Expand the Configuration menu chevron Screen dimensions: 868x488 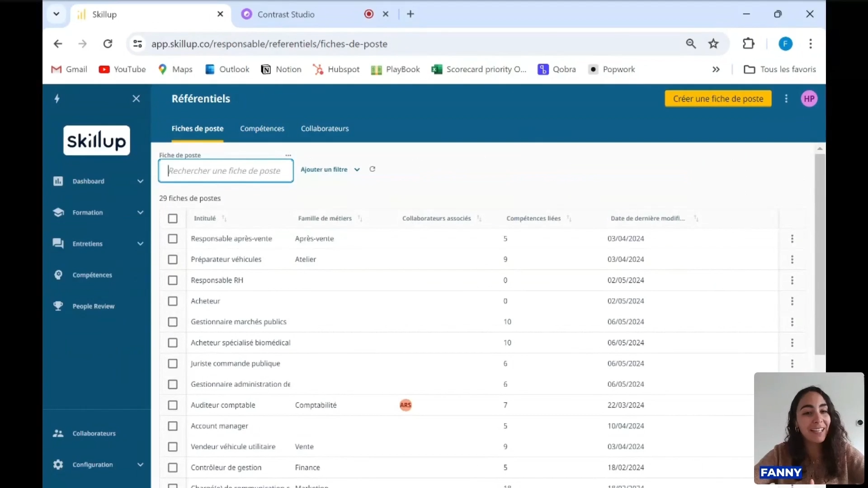click(140, 465)
